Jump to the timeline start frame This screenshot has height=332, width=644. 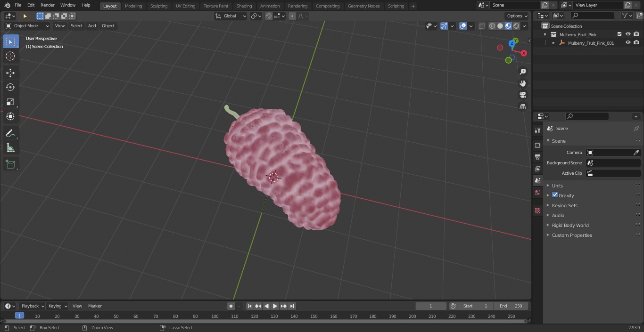(x=250, y=306)
